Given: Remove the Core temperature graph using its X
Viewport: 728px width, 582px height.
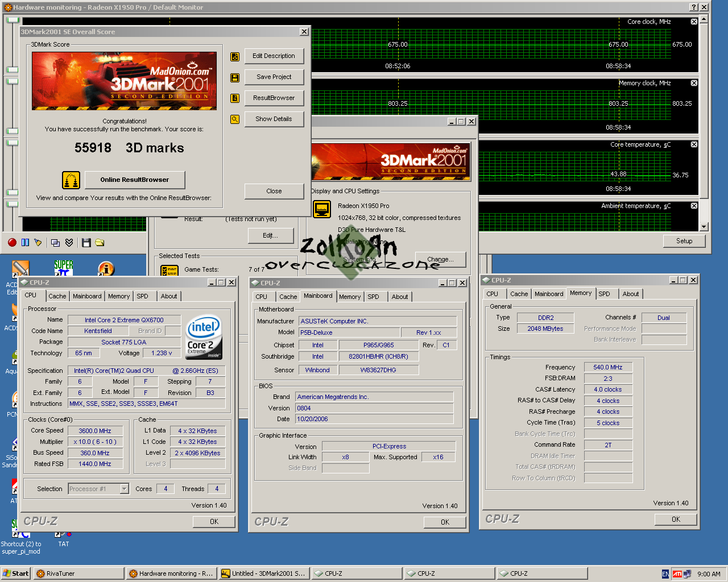Looking at the screenshot, I should (x=694, y=144).
